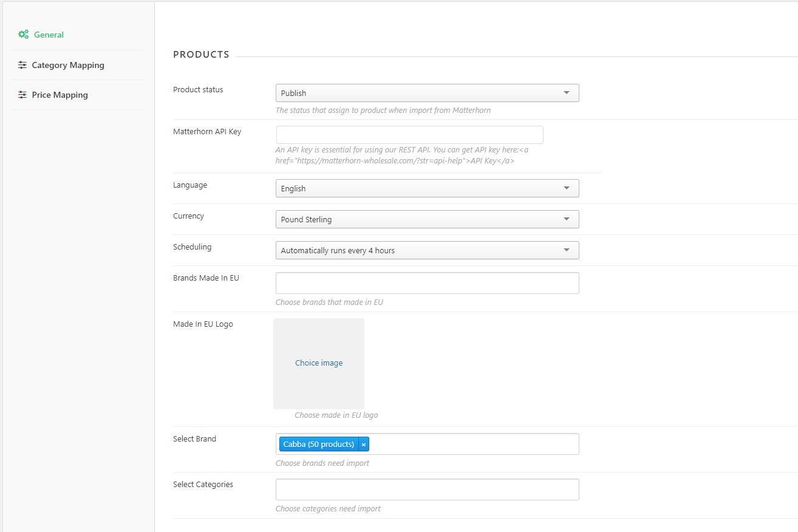Image resolution: width=798 pixels, height=532 pixels.
Task: Click the Cabba (50 products) brand chip
Action: (x=318, y=444)
